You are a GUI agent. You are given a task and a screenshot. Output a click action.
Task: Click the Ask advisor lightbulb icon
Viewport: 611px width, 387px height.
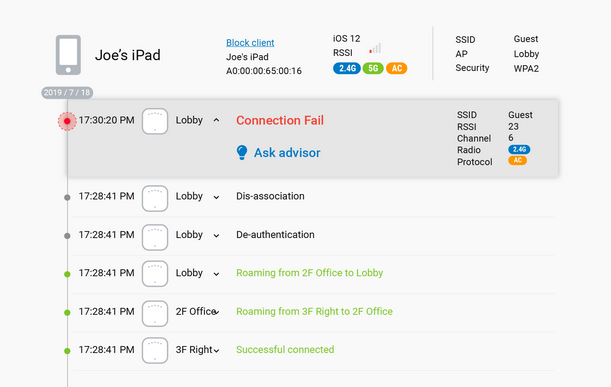click(242, 152)
